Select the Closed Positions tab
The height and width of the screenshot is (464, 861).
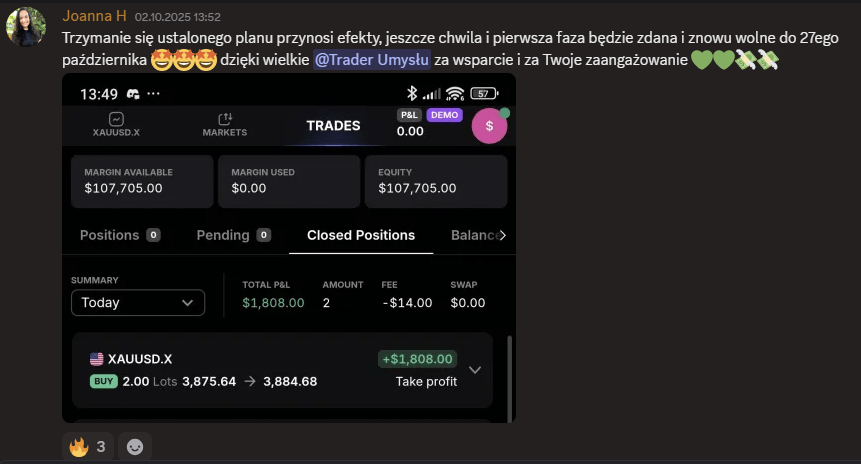click(x=361, y=235)
